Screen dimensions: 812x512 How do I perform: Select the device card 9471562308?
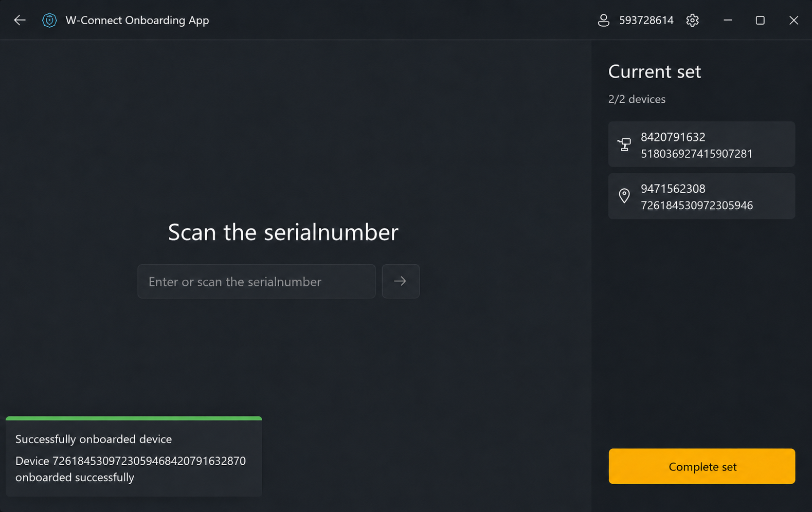click(x=702, y=196)
